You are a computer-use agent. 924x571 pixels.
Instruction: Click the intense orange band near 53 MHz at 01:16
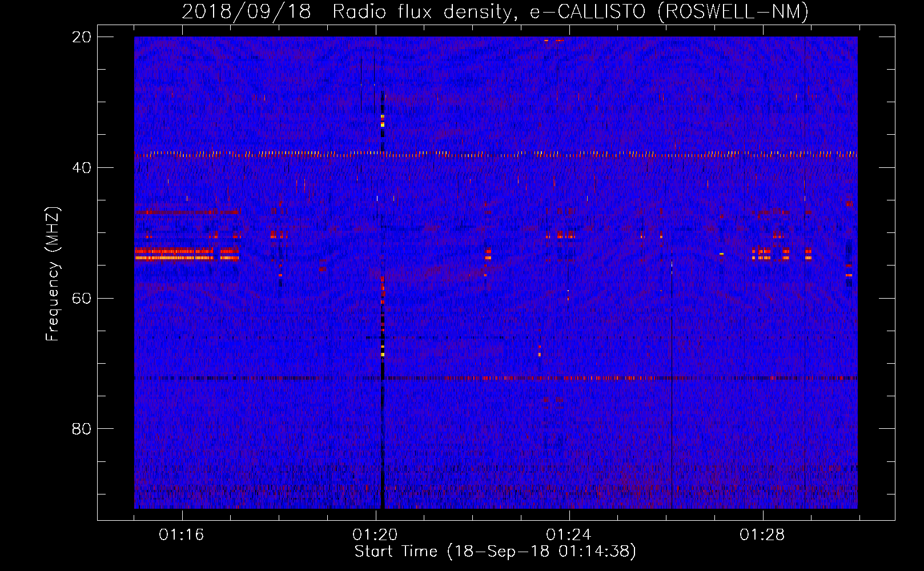click(x=186, y=254)
